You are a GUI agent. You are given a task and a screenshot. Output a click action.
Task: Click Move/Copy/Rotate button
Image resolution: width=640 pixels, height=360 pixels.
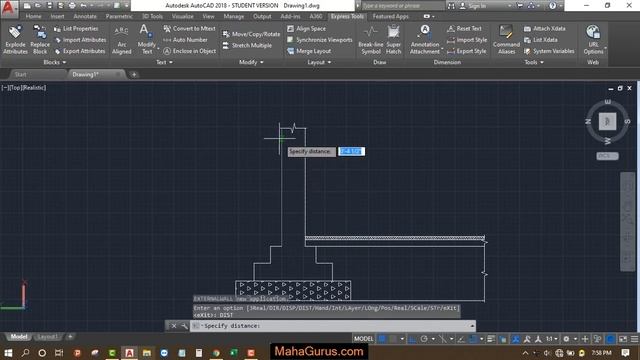[x=251, y=34]
